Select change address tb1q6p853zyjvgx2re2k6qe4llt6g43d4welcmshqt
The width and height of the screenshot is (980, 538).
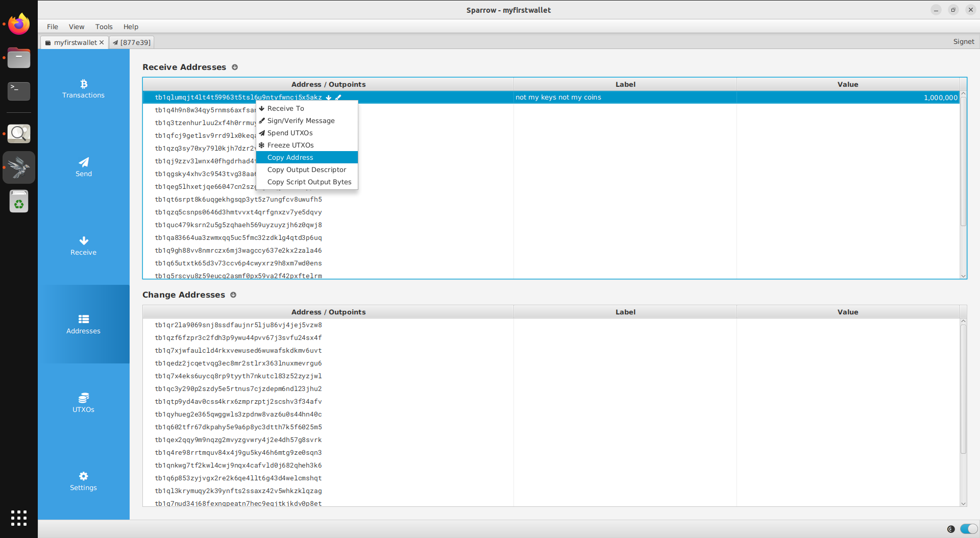(238, 478)
